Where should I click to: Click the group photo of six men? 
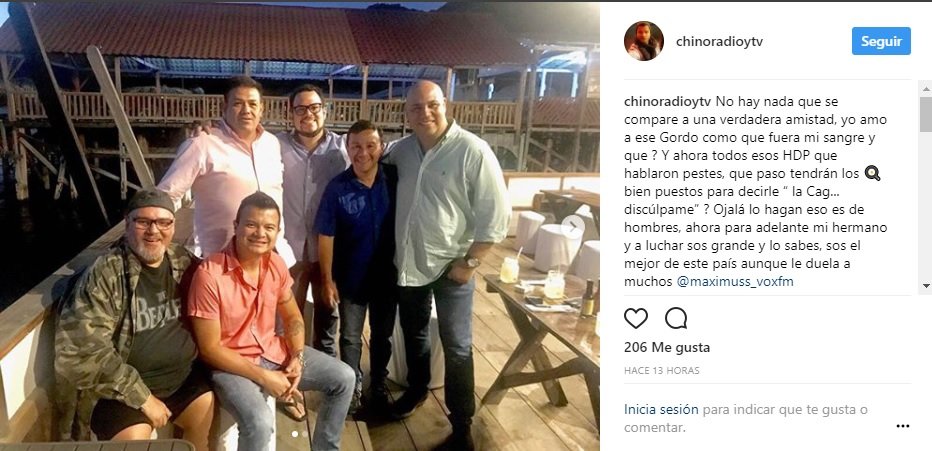pyautogui.click(x=300, y=226)
